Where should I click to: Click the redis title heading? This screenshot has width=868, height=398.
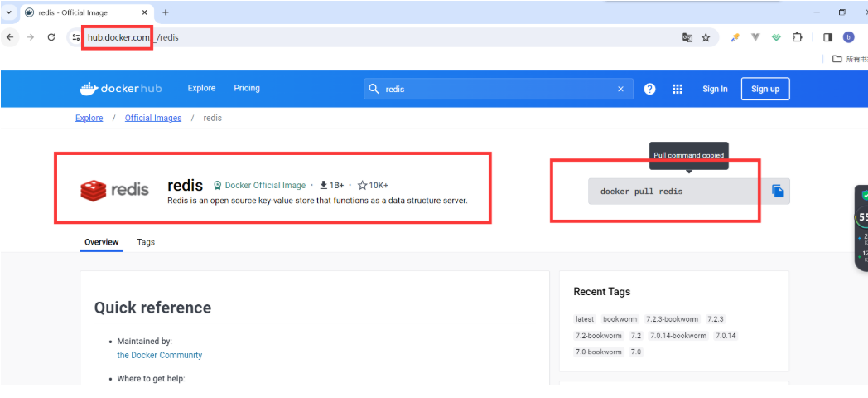(x=185, y=185)
